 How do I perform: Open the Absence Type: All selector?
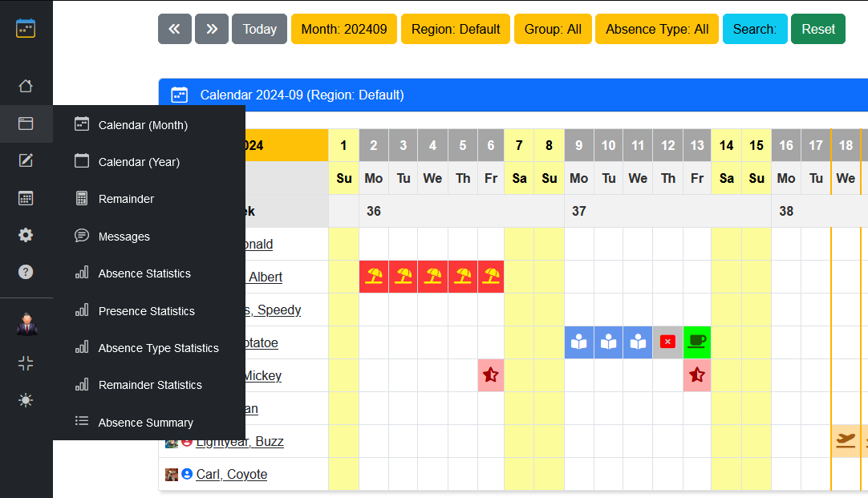point(656,29)
